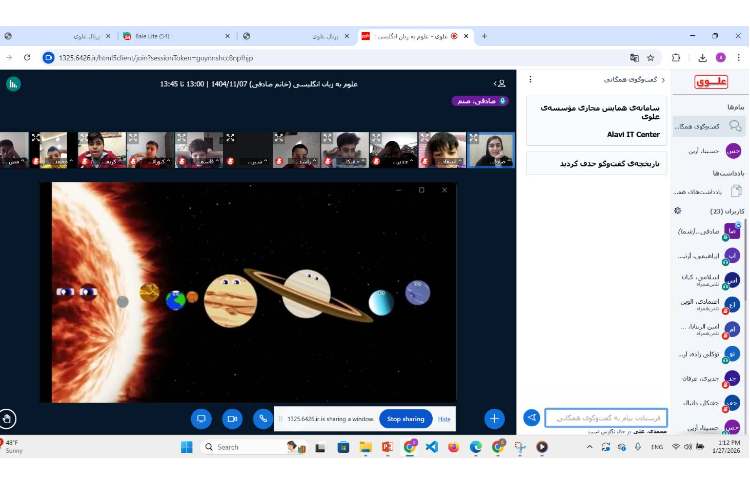Show hidden system tray icons chevron
750x480 pixels.
tap(589, 447)
